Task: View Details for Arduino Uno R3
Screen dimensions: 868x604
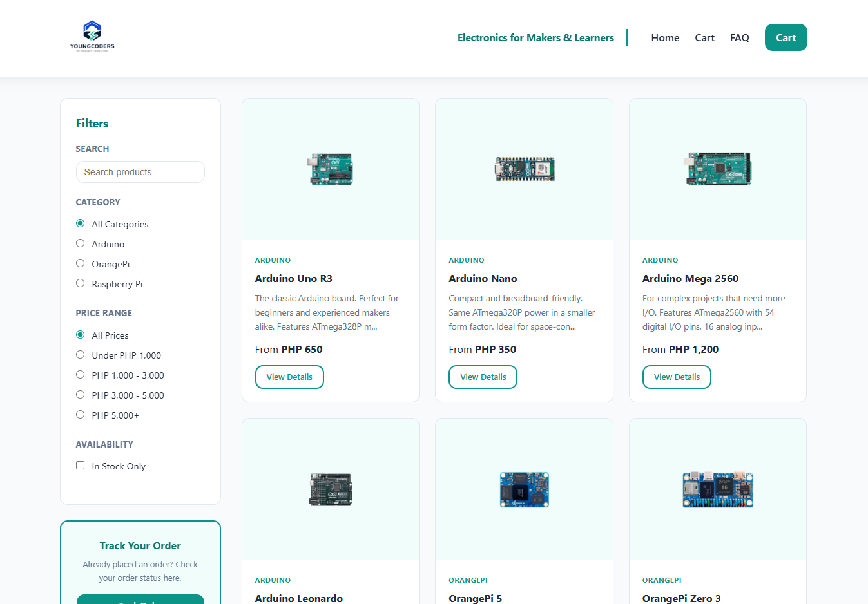Action: point(289,377)
